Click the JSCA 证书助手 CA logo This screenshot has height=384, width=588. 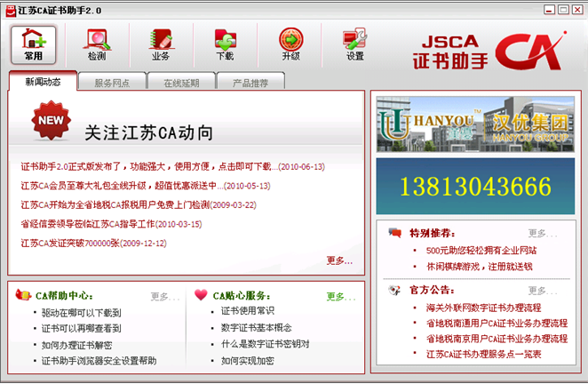(x=489, y=52)
